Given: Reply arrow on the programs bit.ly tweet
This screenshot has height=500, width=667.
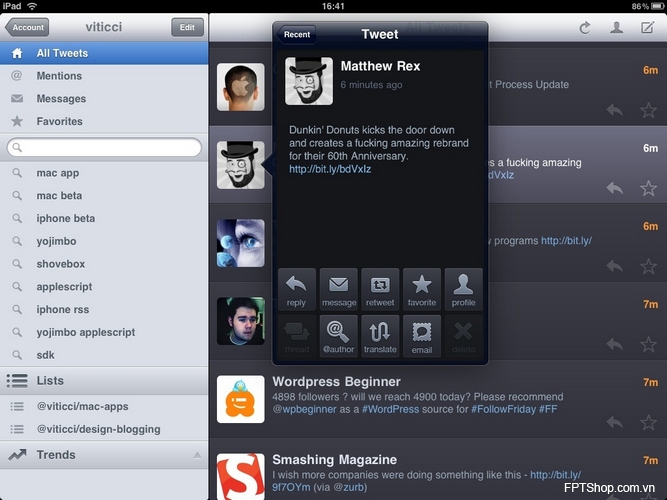Looking at the screenshot, I should (615, 266).
